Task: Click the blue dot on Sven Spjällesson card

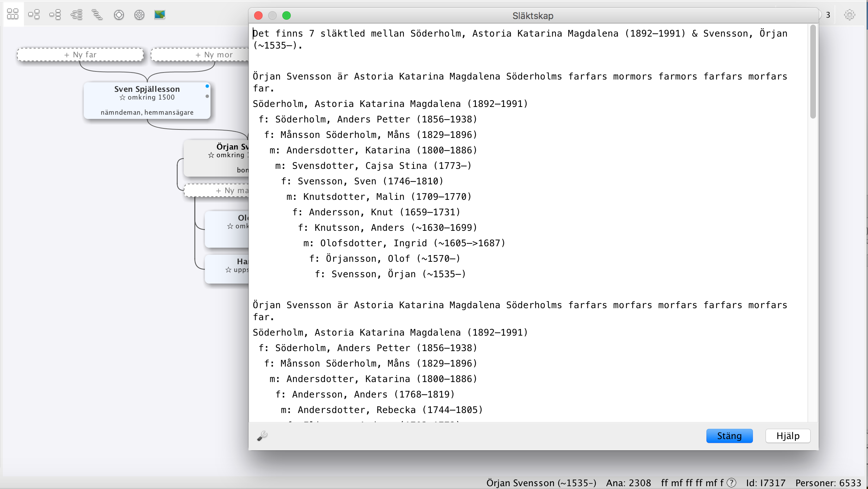Action: tap(207, 86)
